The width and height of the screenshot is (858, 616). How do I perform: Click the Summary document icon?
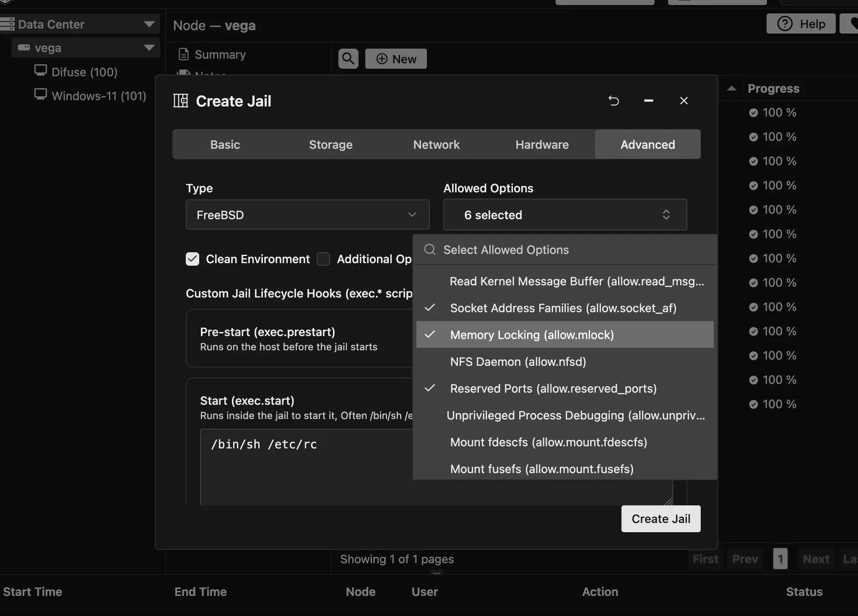pyautogui.click(x=184, y=54)
